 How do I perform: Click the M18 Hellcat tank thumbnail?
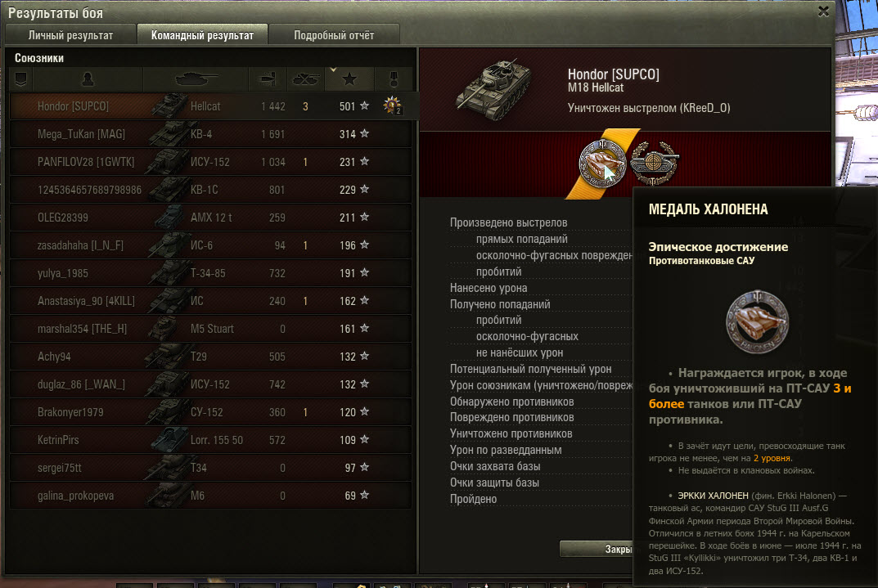click(x=494, y=89)
